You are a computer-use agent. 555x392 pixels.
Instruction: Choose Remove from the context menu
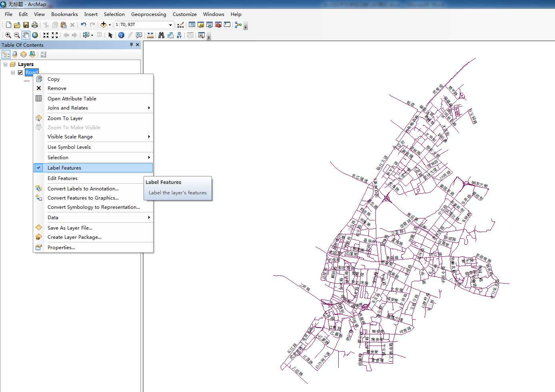(x=93, y=88)
